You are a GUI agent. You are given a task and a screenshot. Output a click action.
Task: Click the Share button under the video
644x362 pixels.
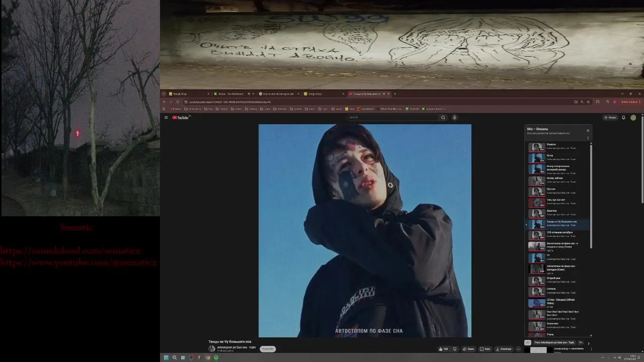[468, 349]
